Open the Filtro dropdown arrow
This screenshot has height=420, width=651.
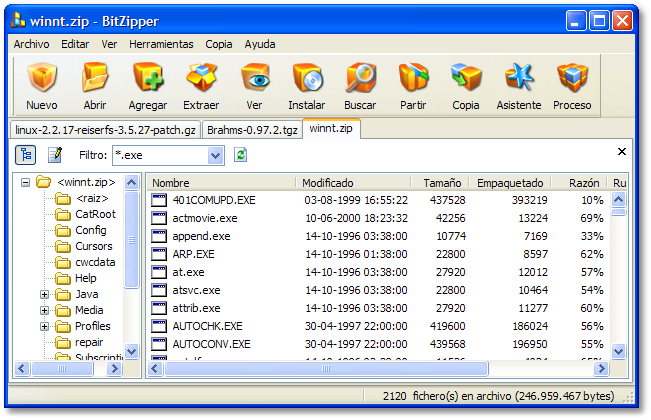pyautogui.click(x=215, y=156)
